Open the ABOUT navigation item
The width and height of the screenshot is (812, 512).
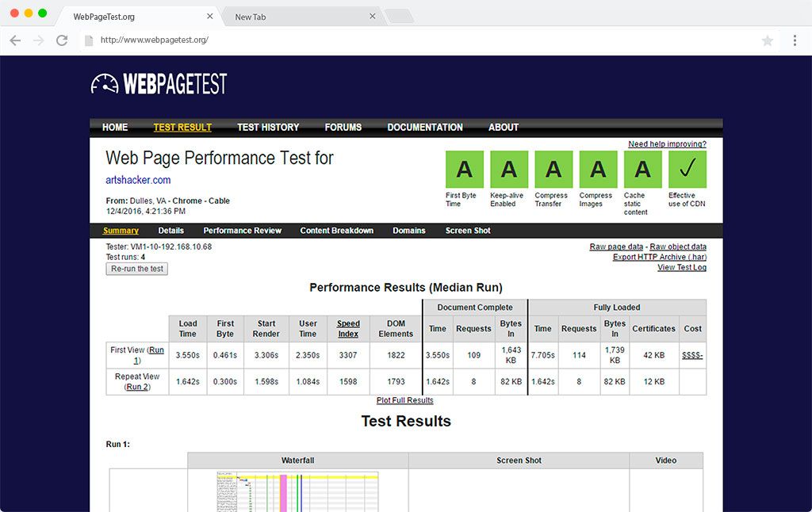(x=504, y=128)
